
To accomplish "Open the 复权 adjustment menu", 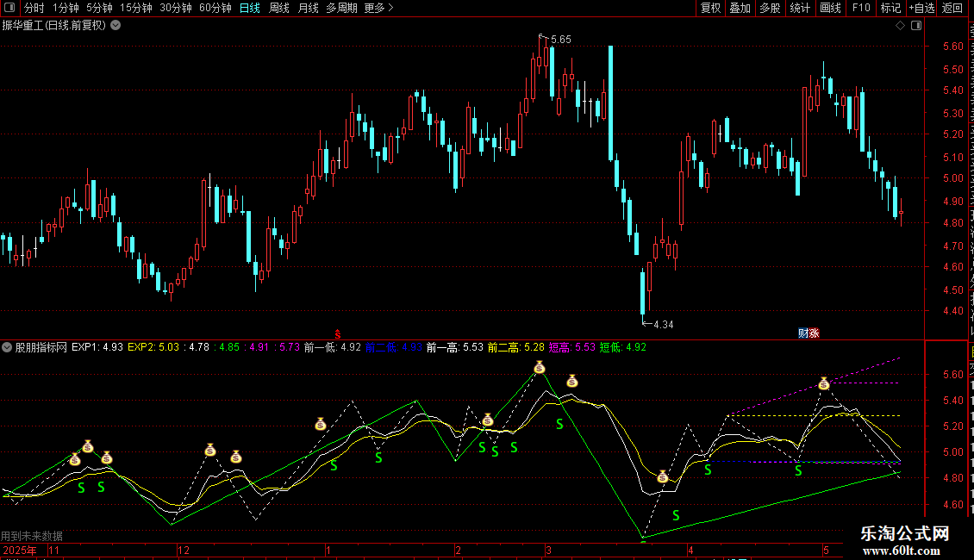I will pyautogui.click(x=710, y=8).
